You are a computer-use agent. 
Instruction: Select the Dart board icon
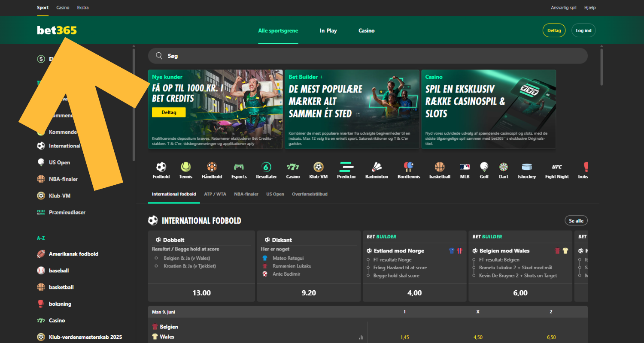tap(504, 170)
